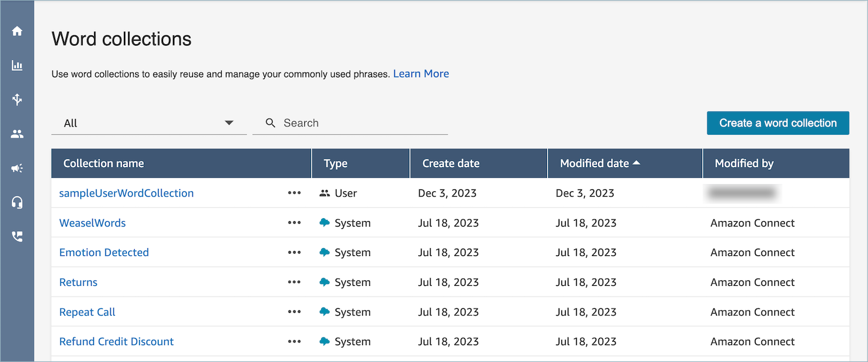Open the Users sidebar icon
Viewport: 868px width, 362px height.
(17, 134)
